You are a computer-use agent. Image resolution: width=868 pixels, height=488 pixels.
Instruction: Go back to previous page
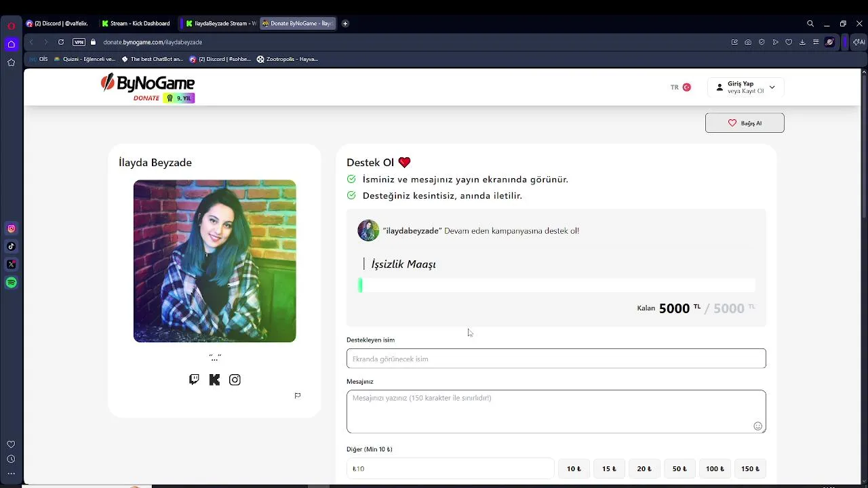[31, 42]
